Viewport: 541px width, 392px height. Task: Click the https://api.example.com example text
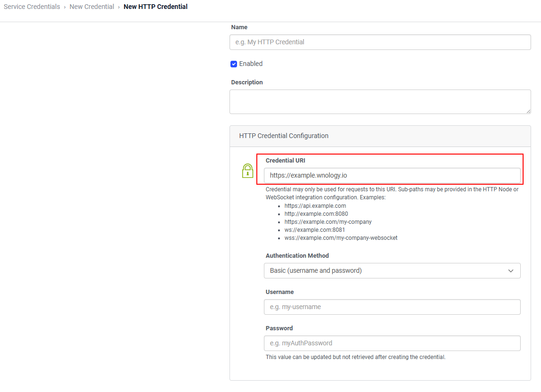315,206
